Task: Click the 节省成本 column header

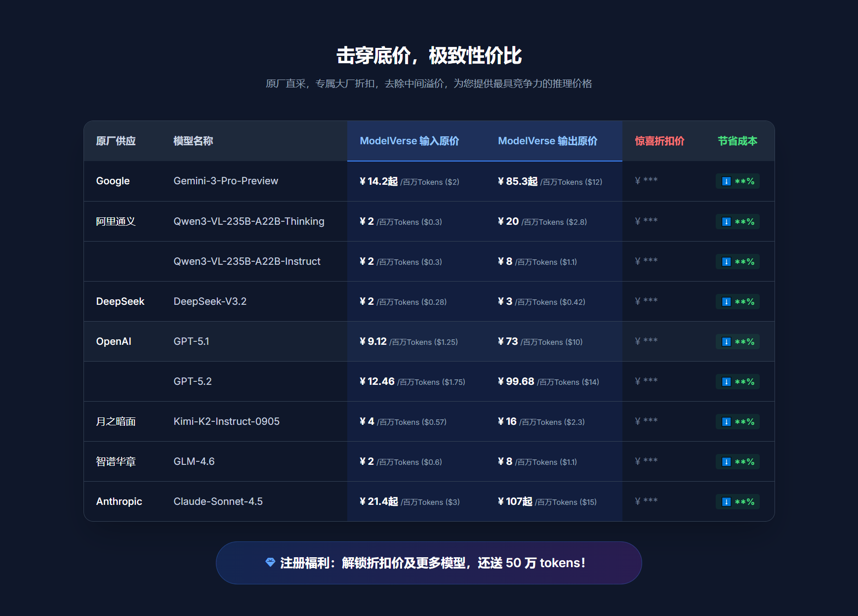Action: pyautogui.click(x=737, y=141)
